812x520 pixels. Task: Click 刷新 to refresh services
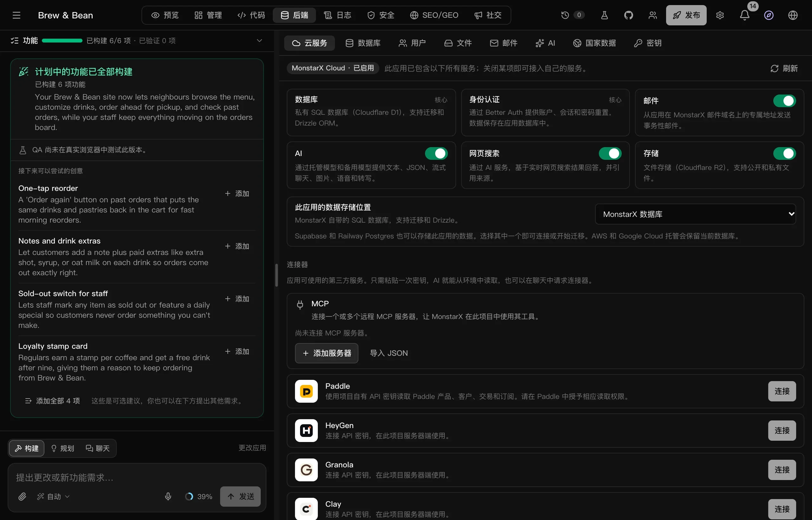pyautogui.click(x=784, y=68)
